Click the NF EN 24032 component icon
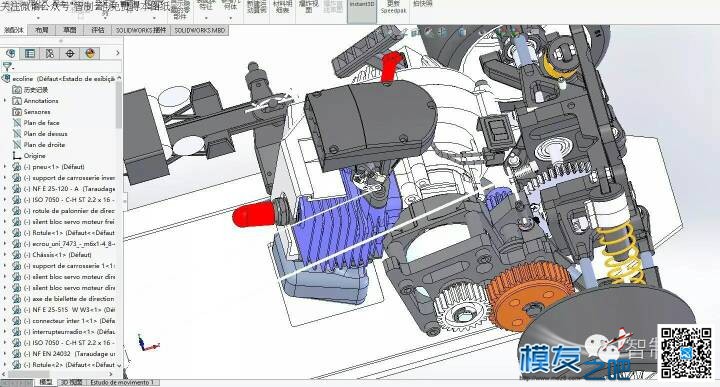Image resolution: width=720 pixels, height=387 pixels. [17, 354]
